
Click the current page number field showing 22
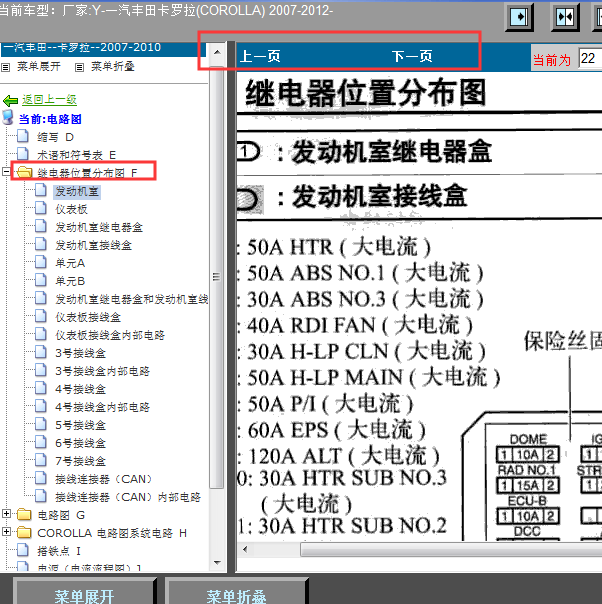pyautogui.click(x=590, y=59)
